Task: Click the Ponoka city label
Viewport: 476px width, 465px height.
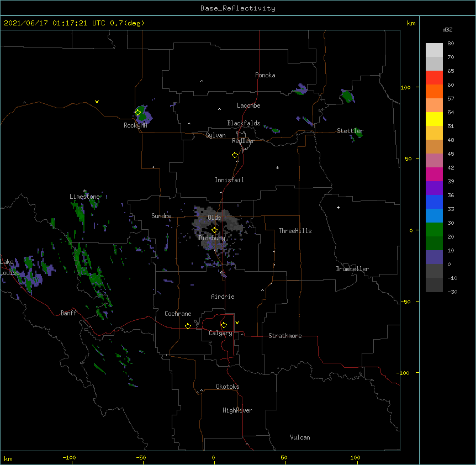Action: pyautogui.click(x=265, y=75)
